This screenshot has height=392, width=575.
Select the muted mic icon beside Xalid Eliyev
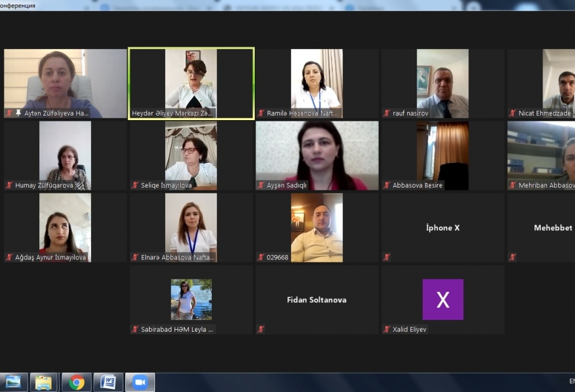pos(386,329)
